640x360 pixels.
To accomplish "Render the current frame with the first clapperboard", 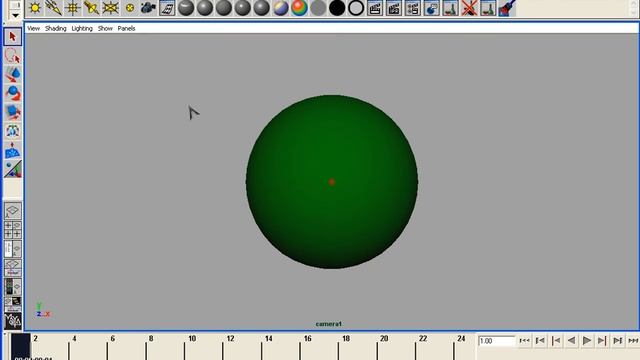I will pyautogui.click(x=375, y=8).
